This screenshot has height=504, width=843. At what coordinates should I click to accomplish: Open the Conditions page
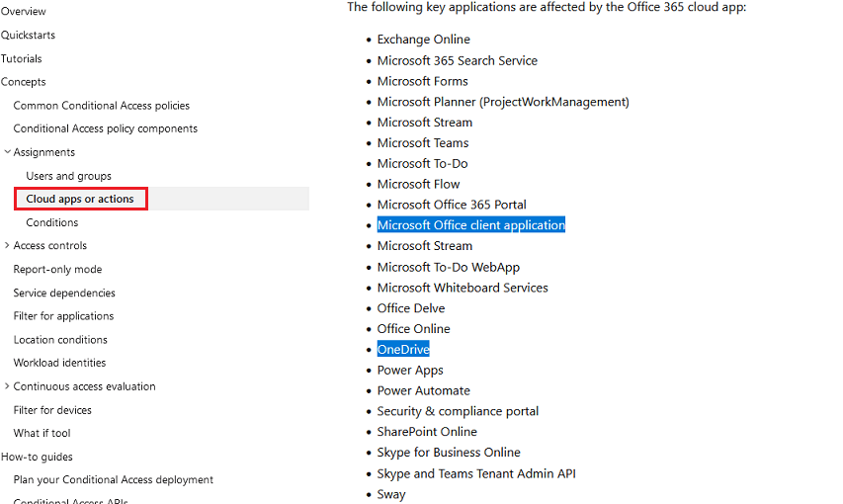click(52, 222)
